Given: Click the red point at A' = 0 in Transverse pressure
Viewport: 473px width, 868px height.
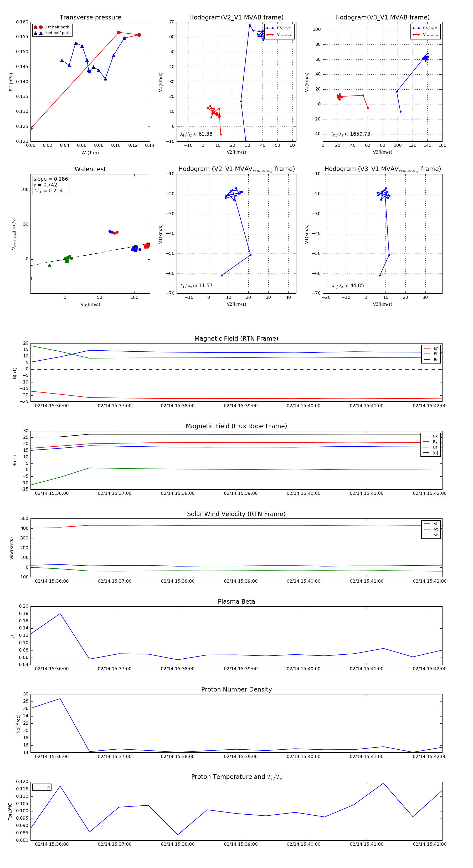Looking at the screenshot, I should [x=31, y=128].
